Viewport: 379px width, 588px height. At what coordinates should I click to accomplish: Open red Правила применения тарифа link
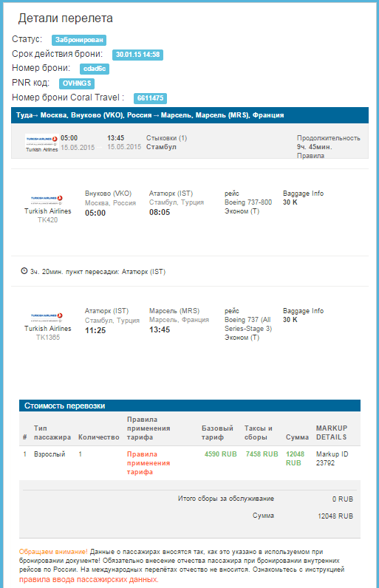(x=148, y=462)
